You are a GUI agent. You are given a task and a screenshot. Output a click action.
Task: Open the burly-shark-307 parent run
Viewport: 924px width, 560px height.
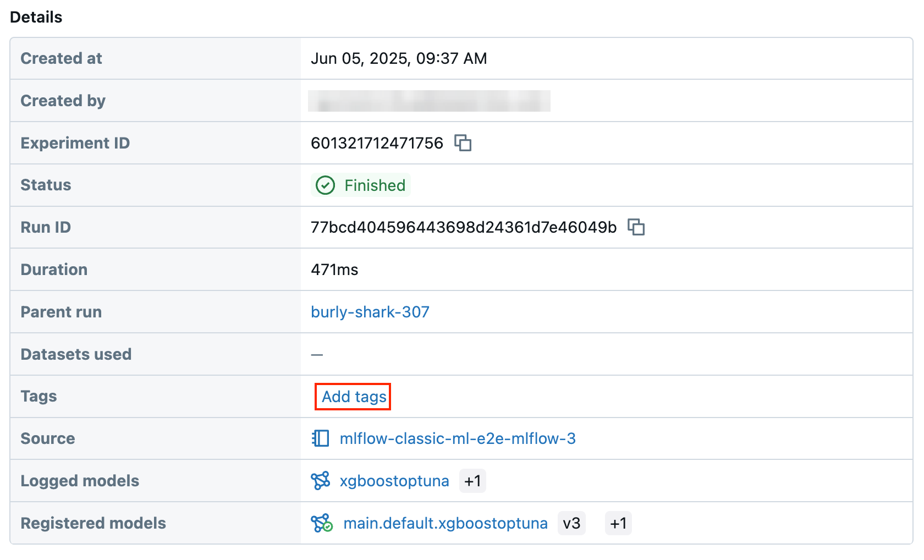tap(370, 312)
